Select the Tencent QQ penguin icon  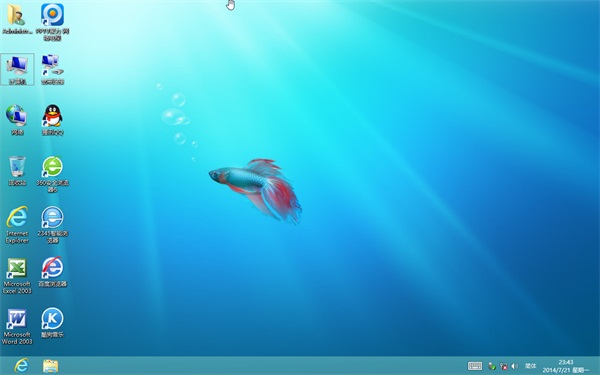(52, 120)
